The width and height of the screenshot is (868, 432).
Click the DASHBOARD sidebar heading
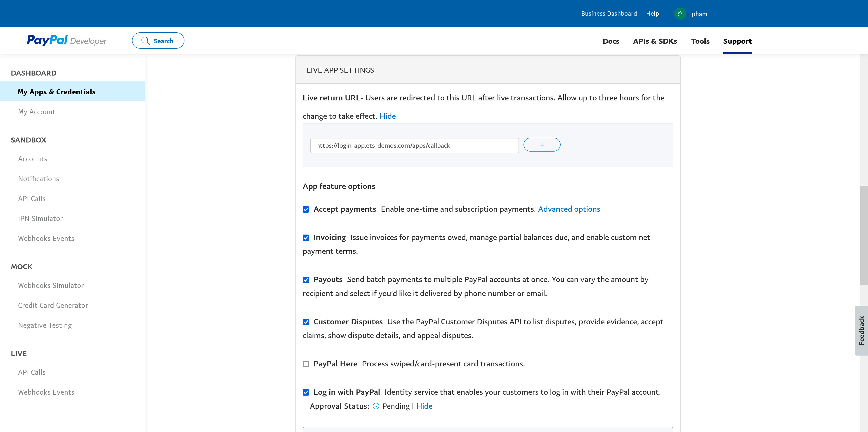(x=33, y=73)
